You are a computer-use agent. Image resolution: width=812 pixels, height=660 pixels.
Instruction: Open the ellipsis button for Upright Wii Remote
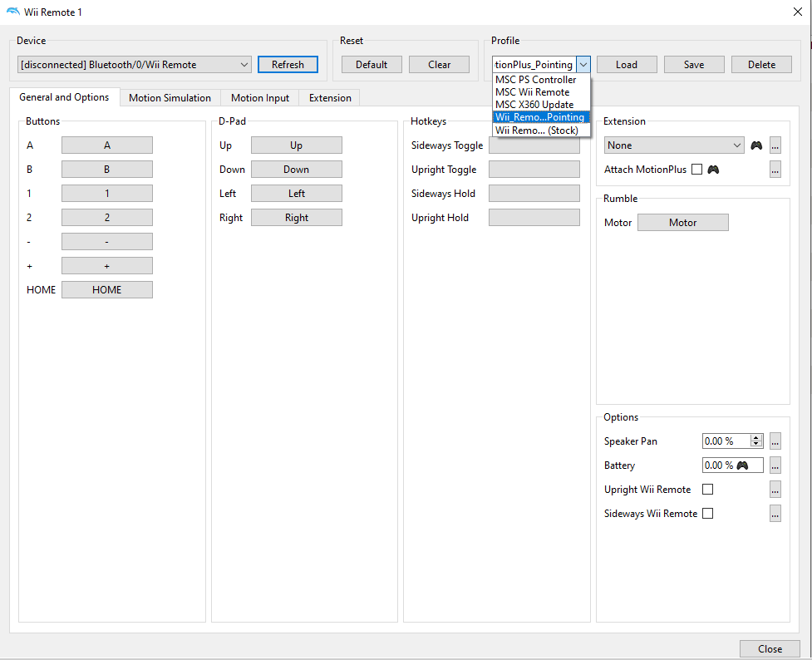tap(775, 489)
